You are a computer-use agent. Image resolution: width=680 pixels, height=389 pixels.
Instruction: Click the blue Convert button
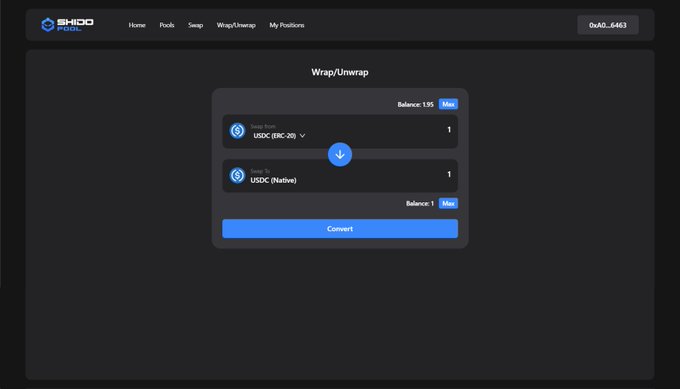pos(340,229)
